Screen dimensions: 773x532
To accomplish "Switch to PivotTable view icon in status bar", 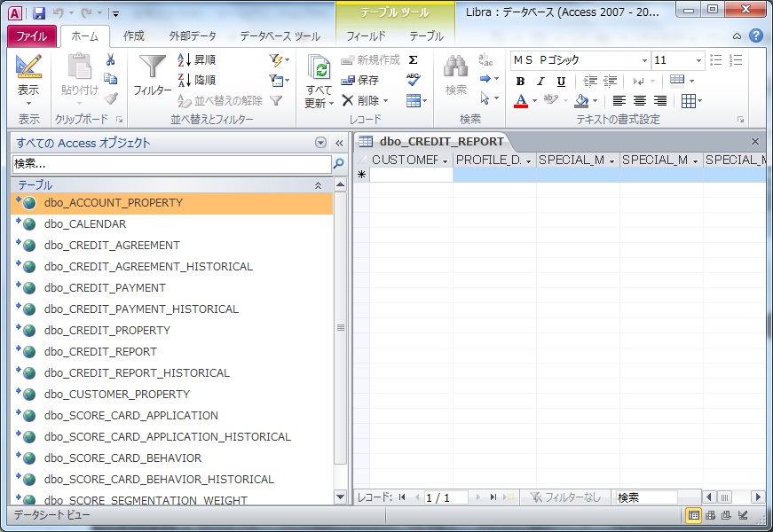I will click(710, 515).
